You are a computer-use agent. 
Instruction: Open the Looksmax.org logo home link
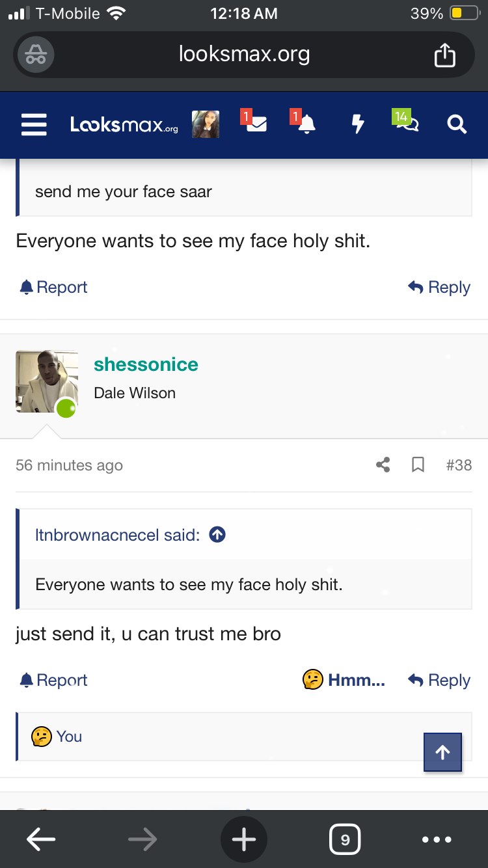point(124,124)
